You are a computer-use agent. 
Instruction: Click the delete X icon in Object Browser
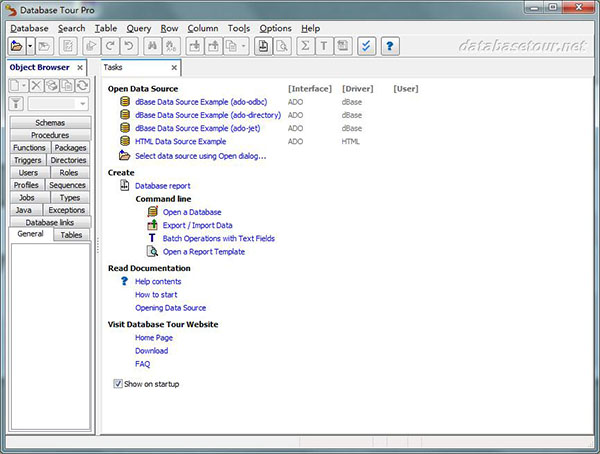point(37,86)
